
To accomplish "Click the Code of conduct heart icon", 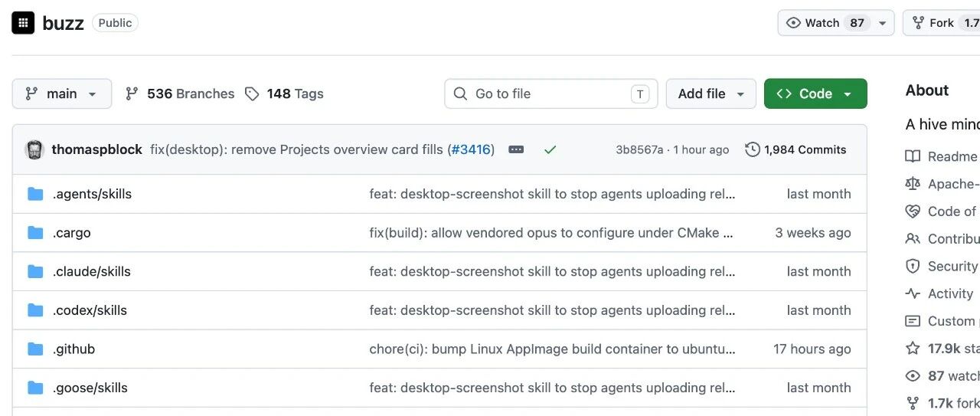I will click(913, 211).
